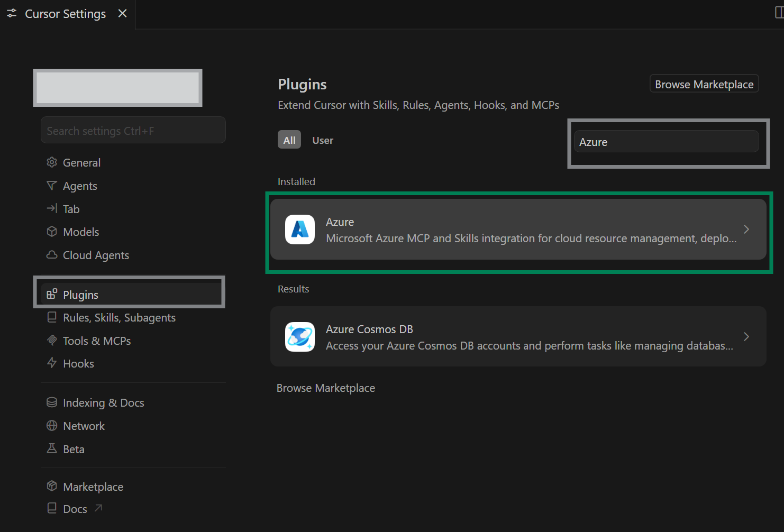
Task: Click the Azure Cosmos DB logo icon
Action: (300, 337)
